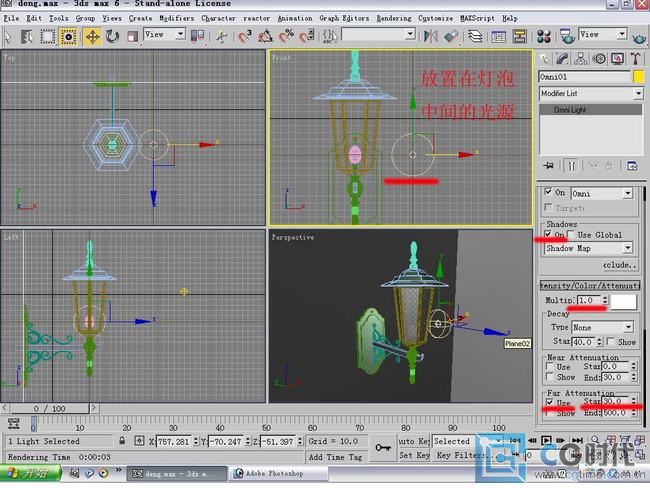Click the Auto Key button
The height and width of the screenshot is (488, 650).
click(414, 441)
